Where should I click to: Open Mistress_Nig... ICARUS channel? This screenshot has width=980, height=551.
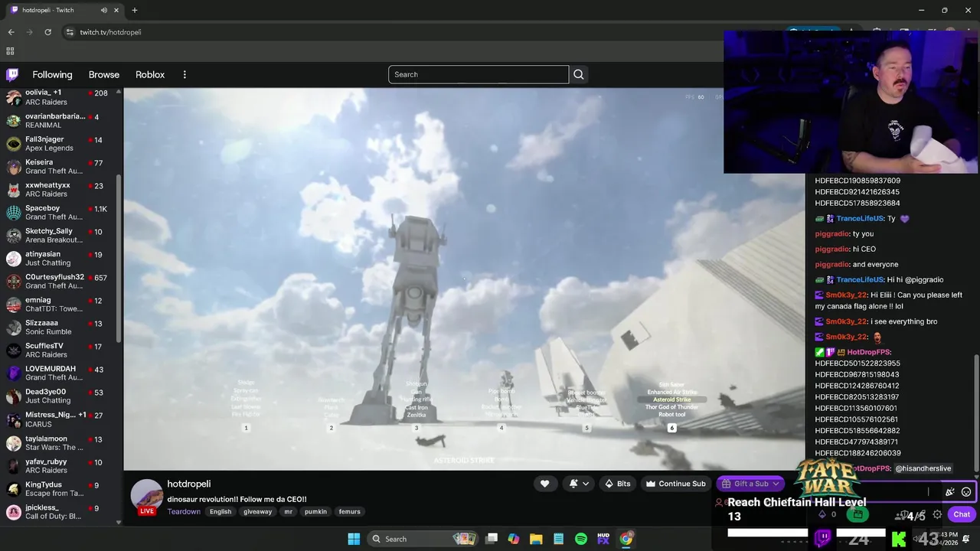pyautogui.click(x=61, y=419)
